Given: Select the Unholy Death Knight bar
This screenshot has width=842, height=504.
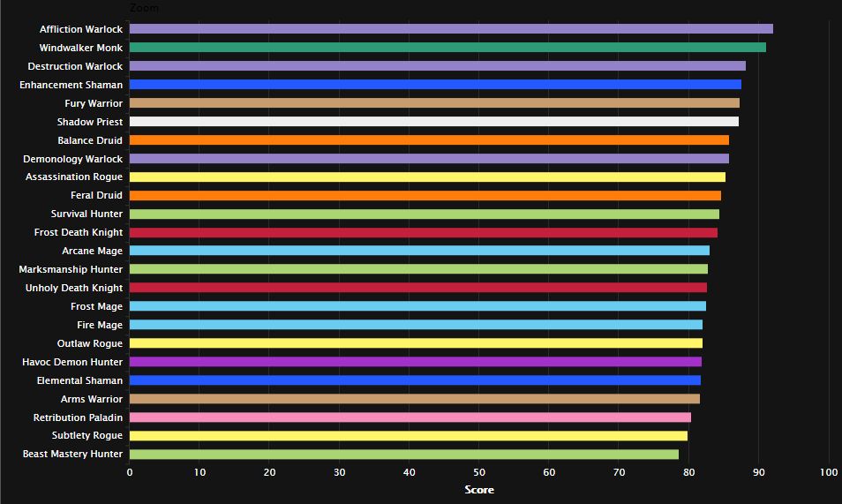Looking at the screenshot, I should click(x=418, y=288).
